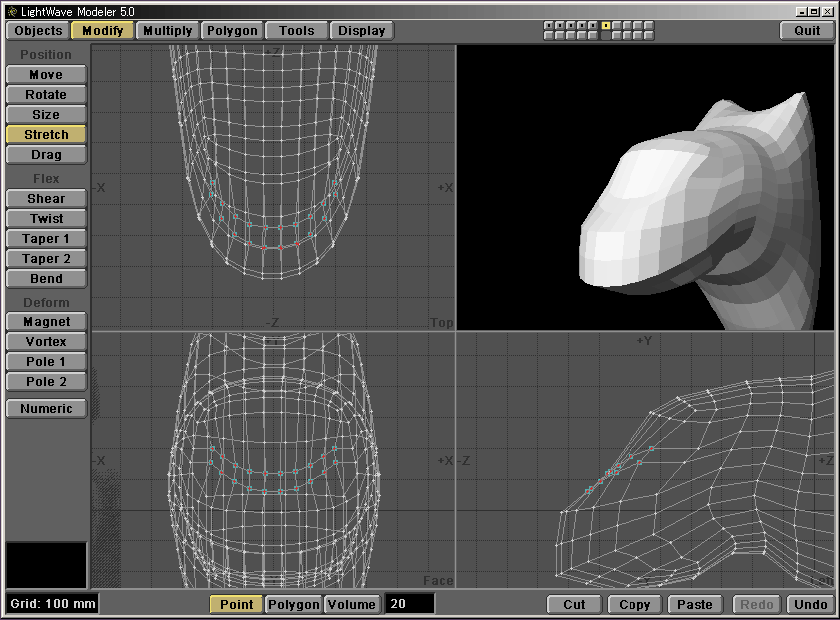Image resolution: width=840 pixels, height=620 pixels.
Task: Switch selection mode to Polygon
Action: (293, 604)
